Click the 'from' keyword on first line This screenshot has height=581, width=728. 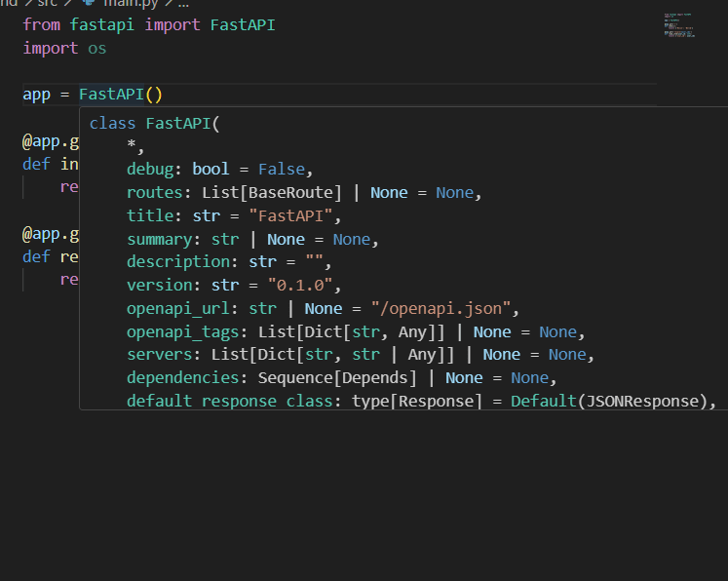(42, 24)
